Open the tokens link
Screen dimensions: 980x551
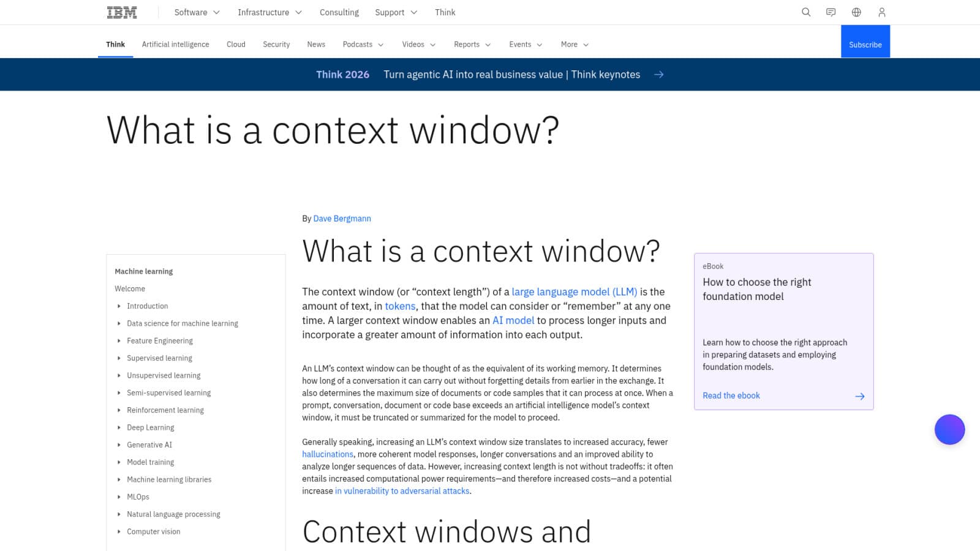pyautogui.click(x=400, y=306)
